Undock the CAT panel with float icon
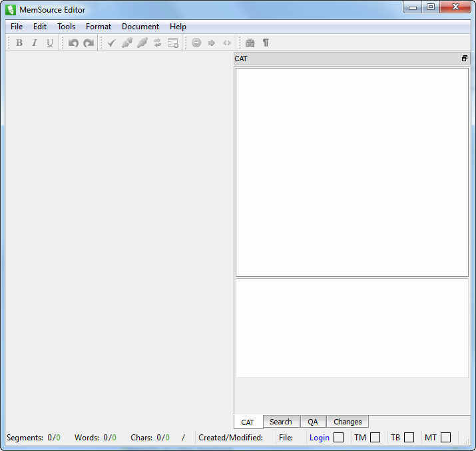 465,59
